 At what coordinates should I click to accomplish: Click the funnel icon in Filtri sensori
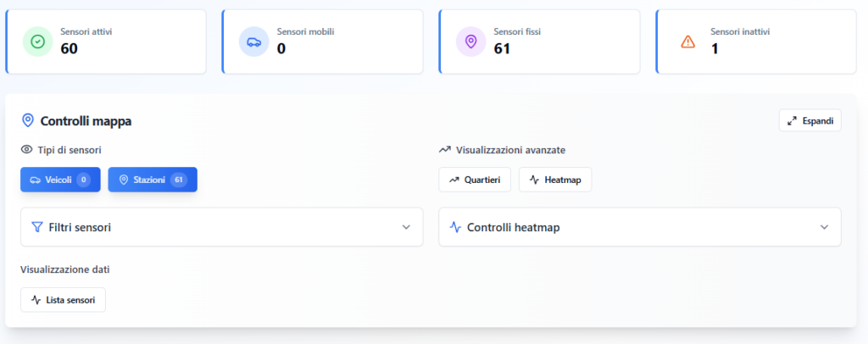click(37, 227)
